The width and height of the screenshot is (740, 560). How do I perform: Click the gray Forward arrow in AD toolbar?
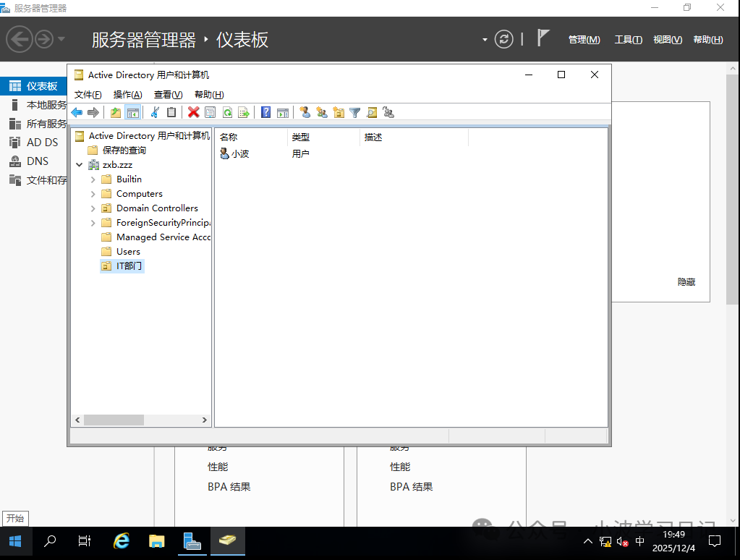coord(93,112)
